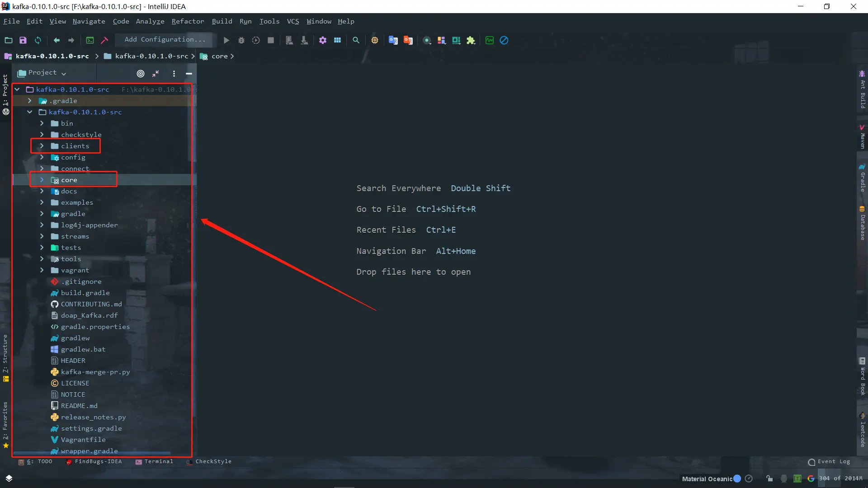Viewport: 868px width, 488px height.
Task: Click the green monitor chart icon
Action: click(490, 40)
